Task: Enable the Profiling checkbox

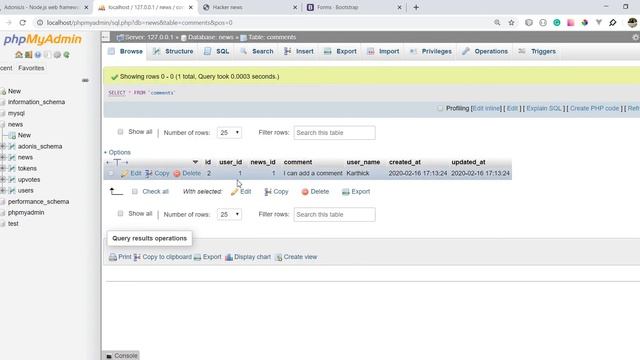Action: tap(440, 108)
